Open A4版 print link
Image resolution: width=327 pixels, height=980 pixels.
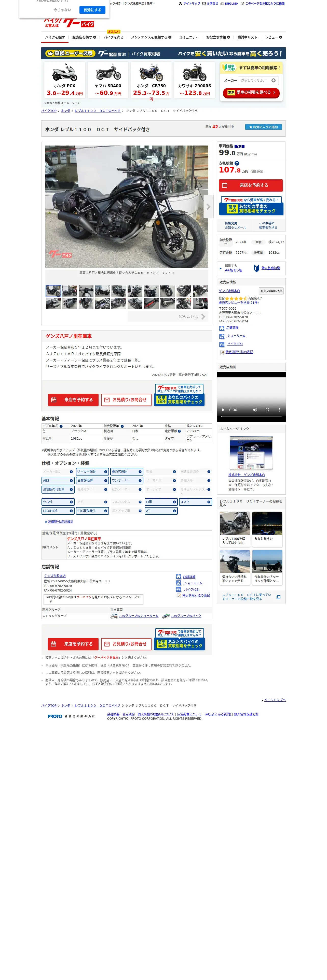click(229, 270)
